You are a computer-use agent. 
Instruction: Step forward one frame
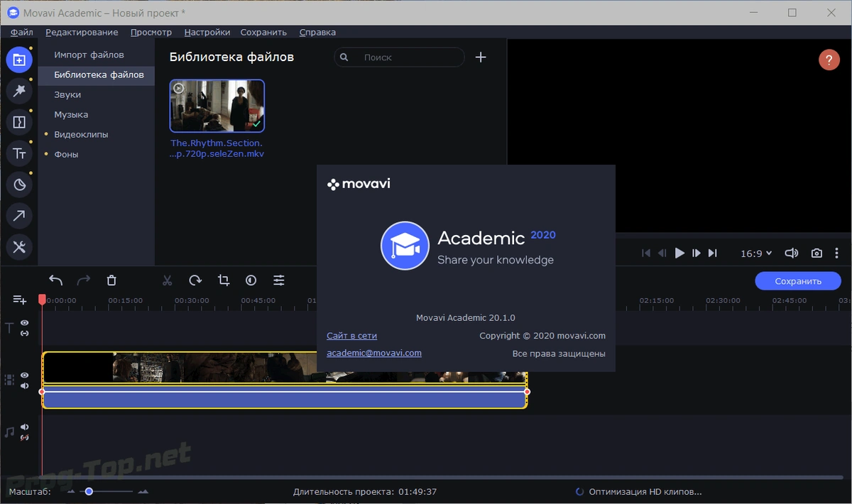pos(697,253)
